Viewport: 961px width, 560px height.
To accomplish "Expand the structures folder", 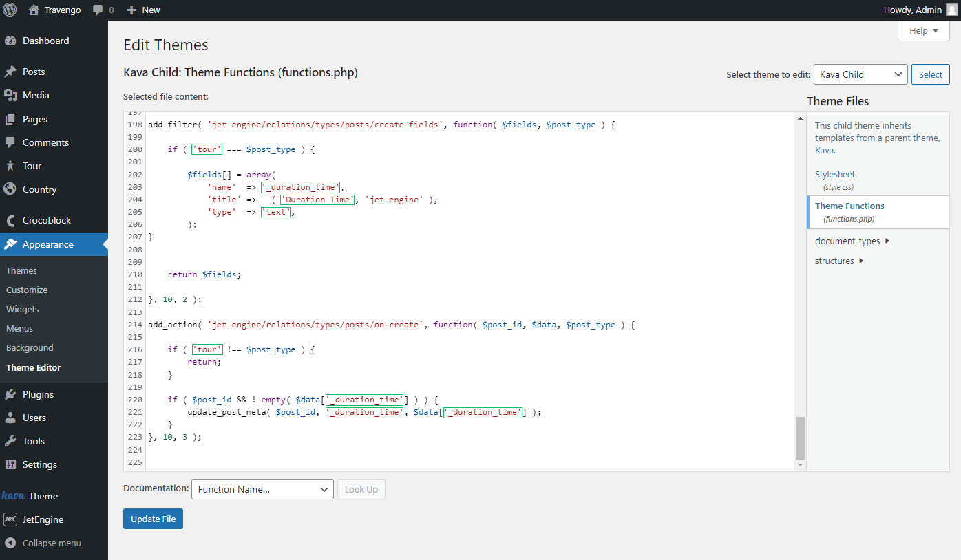I will coord(839,261).
